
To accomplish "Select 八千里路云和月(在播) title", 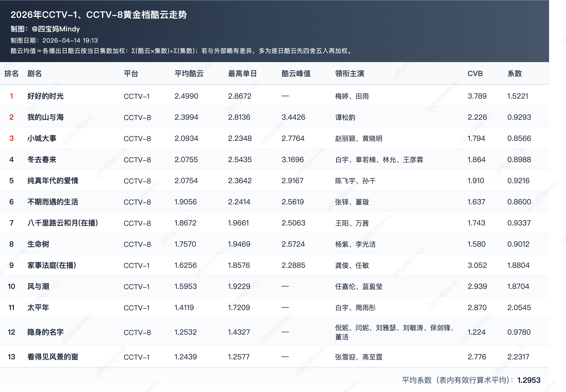I will pyautogui.click(x=63, y=223).
